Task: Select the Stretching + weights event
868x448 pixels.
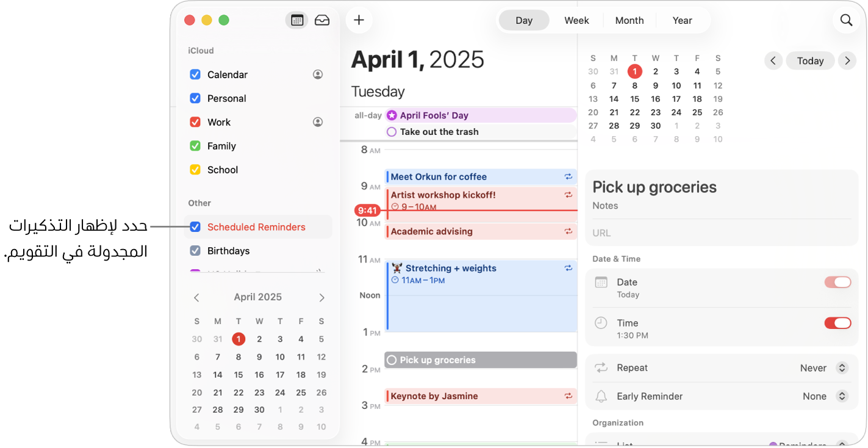Action: [x=481, y=296]
